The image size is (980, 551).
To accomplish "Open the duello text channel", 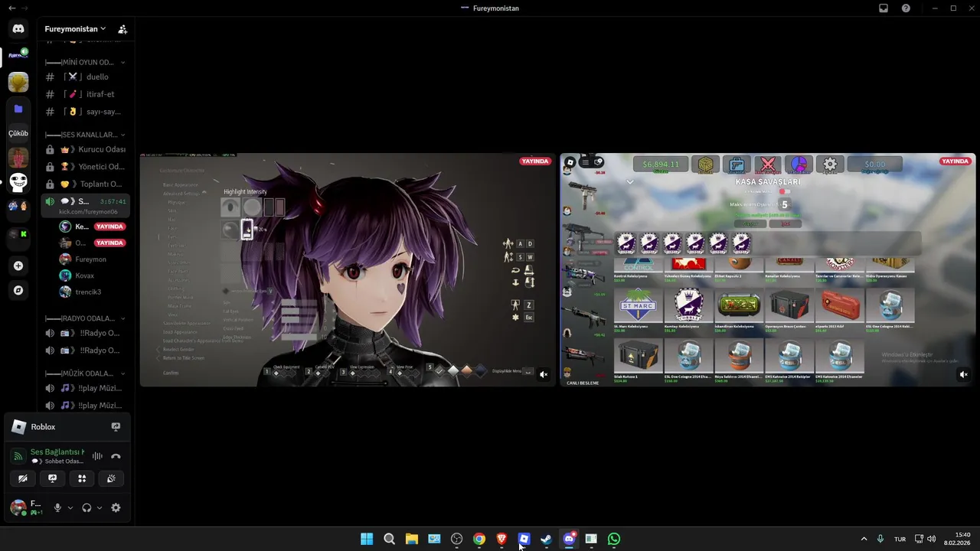I will point(86,77).
